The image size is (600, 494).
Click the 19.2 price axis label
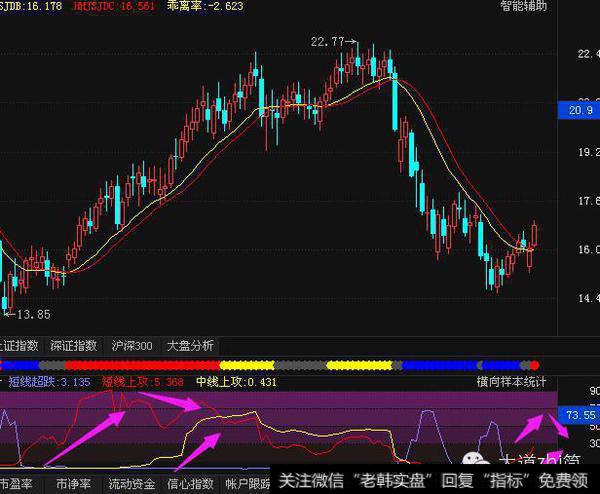[589, 152]
